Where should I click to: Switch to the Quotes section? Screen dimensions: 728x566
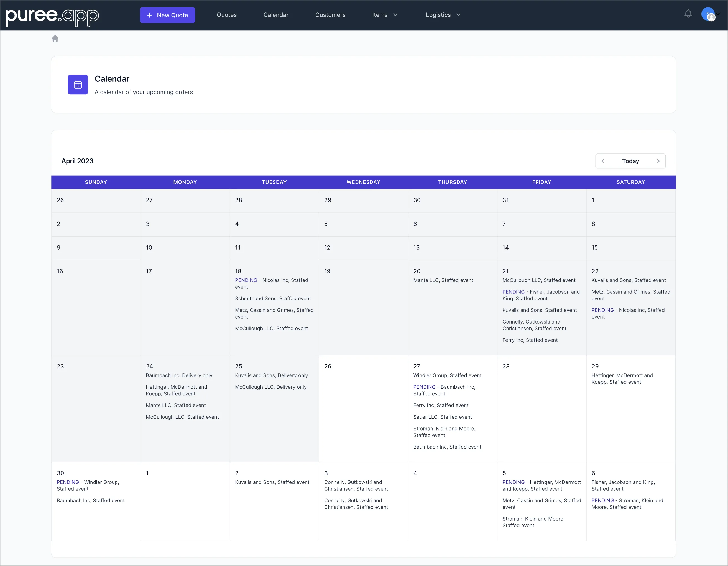227,15
